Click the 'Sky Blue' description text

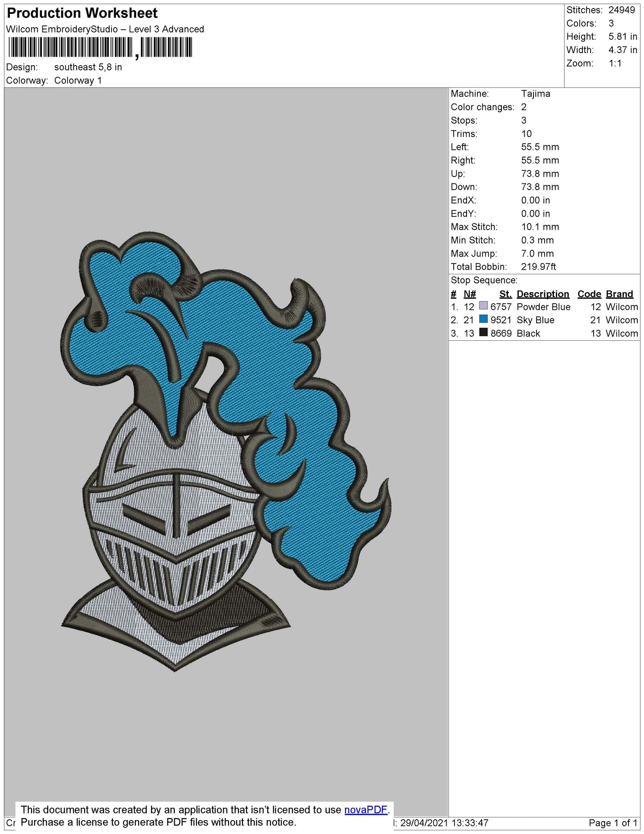535,321
